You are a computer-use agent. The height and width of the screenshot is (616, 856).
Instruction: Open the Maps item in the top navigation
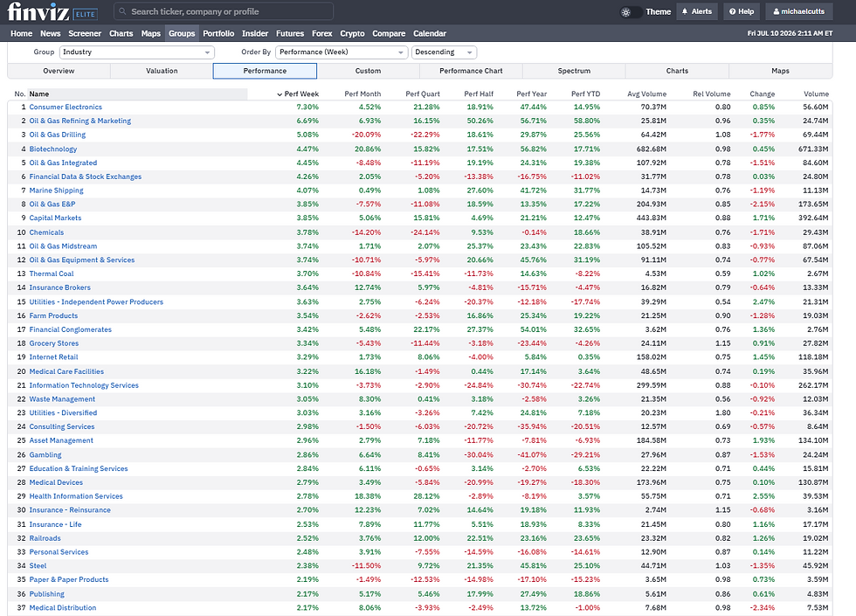point(150,33)
